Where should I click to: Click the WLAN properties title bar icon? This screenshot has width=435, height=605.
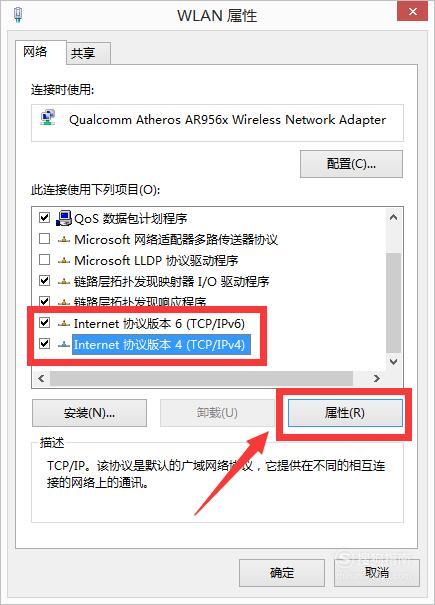tap(18, 15)
